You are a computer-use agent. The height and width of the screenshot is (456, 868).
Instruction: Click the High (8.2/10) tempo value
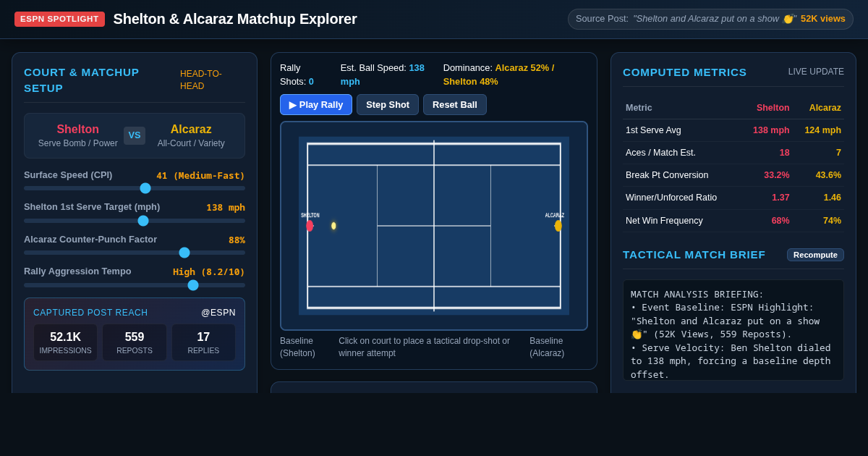click(209, 272)
